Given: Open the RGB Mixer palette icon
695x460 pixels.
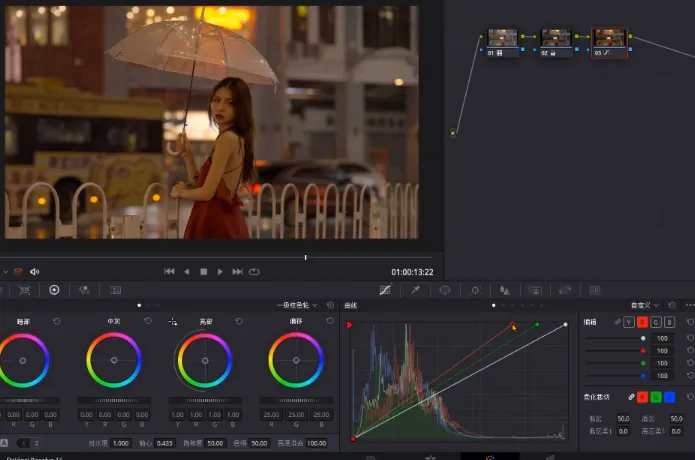Looking at the screenshot, I should click(84, 290).
